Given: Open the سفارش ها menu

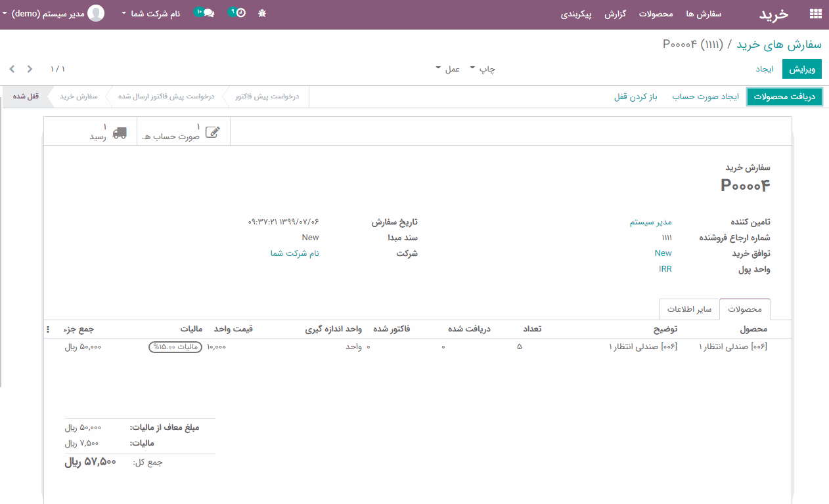Looking at the screenshot, I should coord(704,14).
